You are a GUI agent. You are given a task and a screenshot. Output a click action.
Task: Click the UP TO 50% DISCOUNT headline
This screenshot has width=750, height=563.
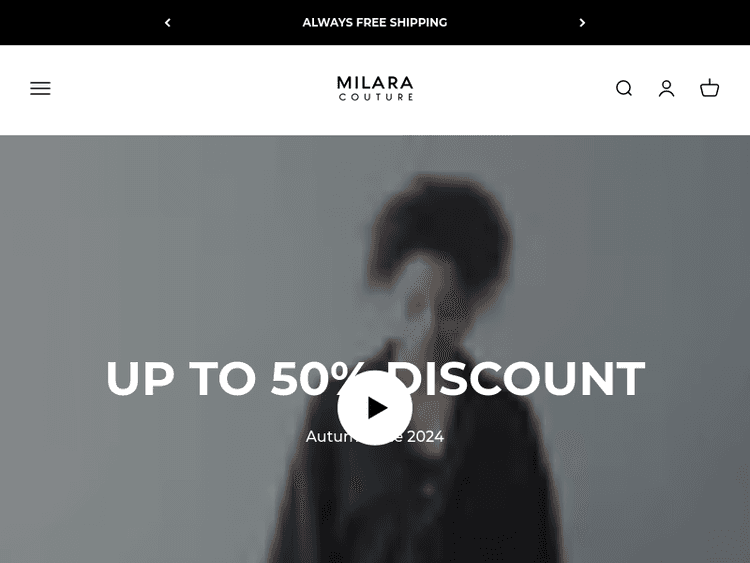click(x=375, y=378)
